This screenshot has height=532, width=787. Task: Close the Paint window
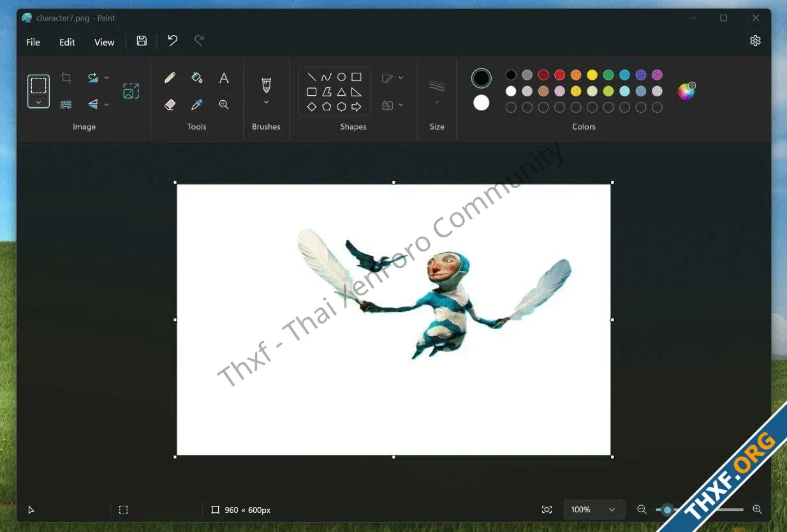(756, 18)
